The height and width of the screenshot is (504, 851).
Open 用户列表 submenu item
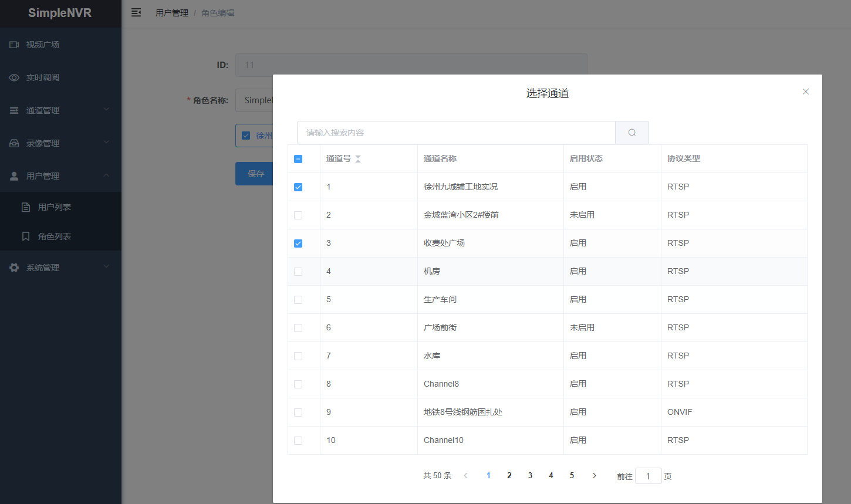click(x=60, y=207)
